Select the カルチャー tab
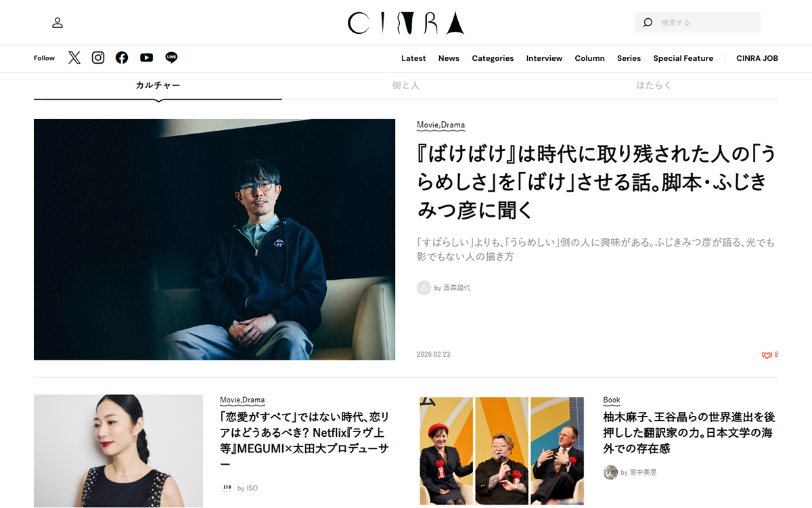Image resolution: width=812 pixels, height=508 pixels. 158,85
